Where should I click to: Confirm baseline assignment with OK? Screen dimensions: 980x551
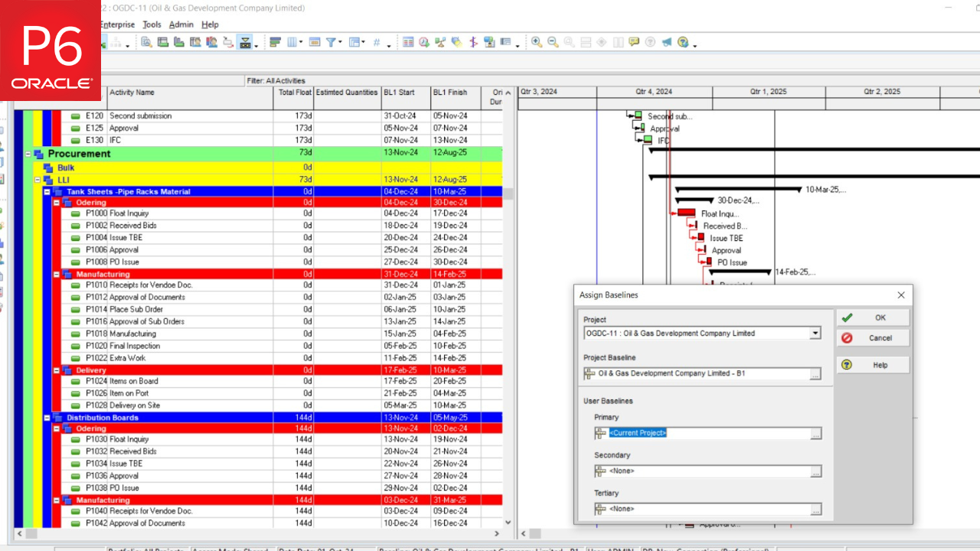[872, 317]
